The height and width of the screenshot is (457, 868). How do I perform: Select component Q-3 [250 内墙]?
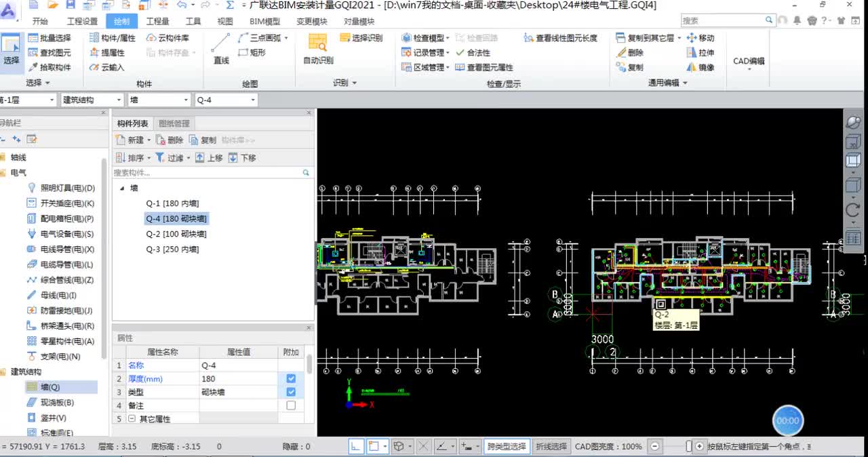click(x=172, y=250)
